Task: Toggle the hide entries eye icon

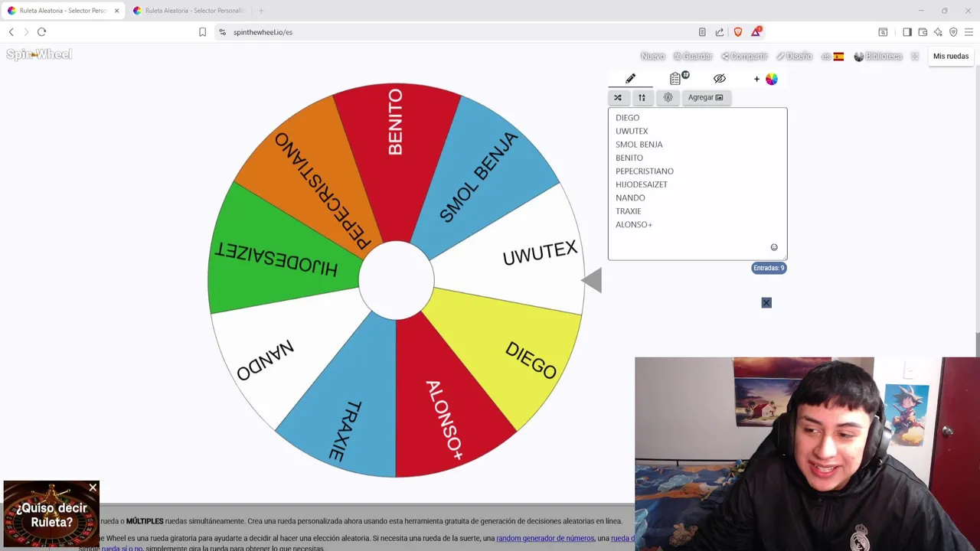Action: pyautogui.click(x=720, y=79)
